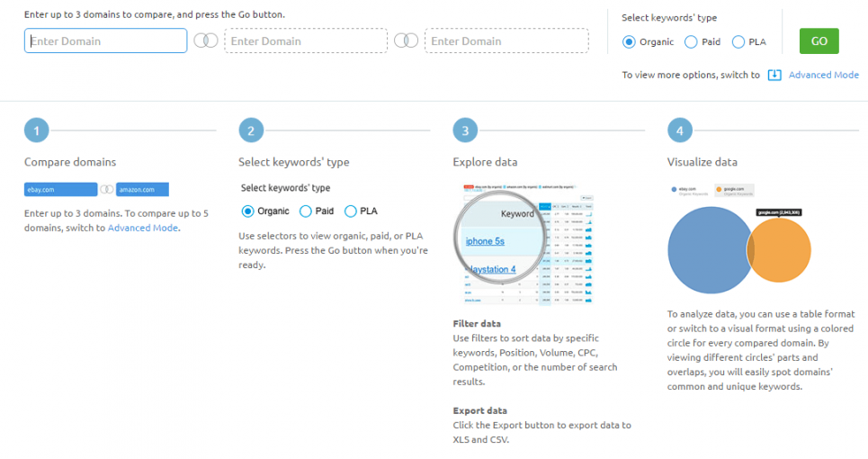Click the intersection icon between second and third domains

click(x=406, y=41)
